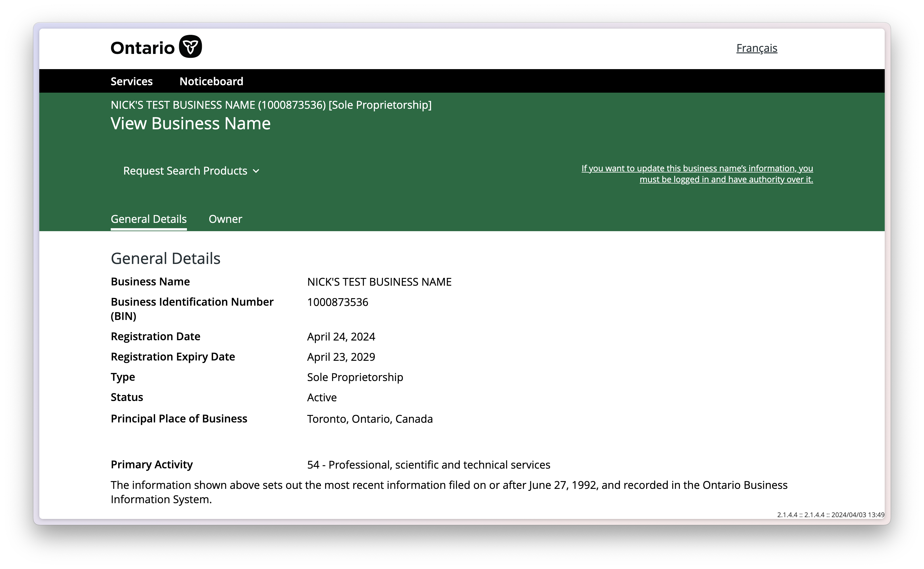This screenshot has height=569, width=924.
Task: Click the header text NICK'S TEST BUSINESS NAME (1000873536)
Action: (x=218, y=105)
